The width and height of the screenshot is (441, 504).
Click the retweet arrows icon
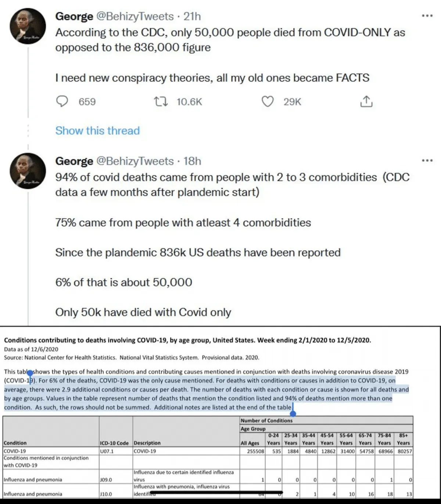[161, 101]
